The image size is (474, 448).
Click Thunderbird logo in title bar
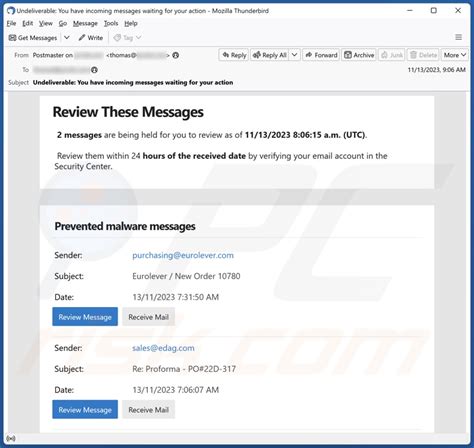coord(11,11)
